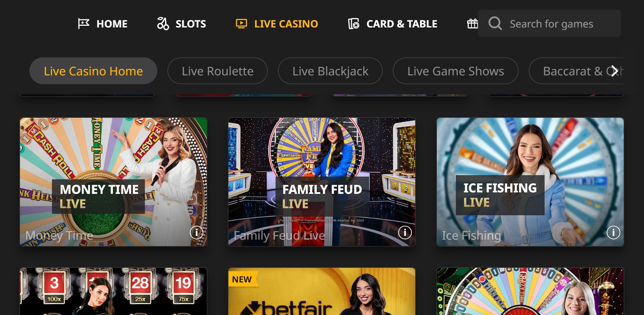Image resolution: width=644 pixels, height=315 pixels.
Task: Click the search magnifier icon
Action: click(x=495, y=23)
